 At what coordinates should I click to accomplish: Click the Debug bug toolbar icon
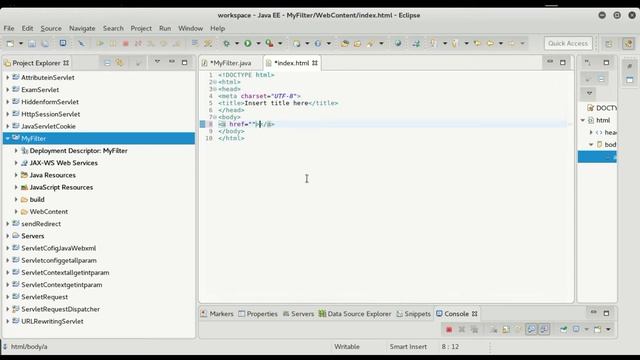point(226,43)
